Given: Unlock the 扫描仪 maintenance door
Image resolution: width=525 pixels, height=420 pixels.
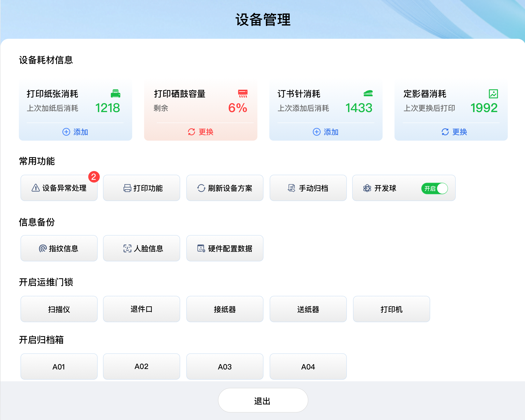Looking at the screenshot, I should 59,309.
